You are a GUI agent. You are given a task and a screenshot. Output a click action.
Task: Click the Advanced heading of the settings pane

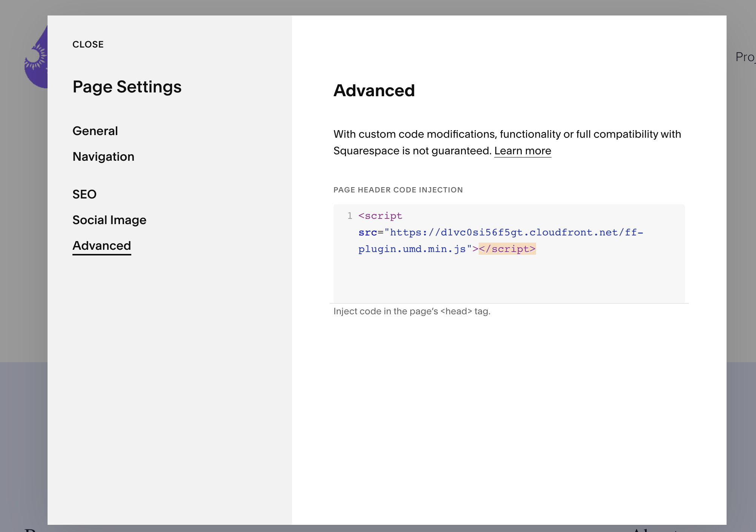point(374,90)
